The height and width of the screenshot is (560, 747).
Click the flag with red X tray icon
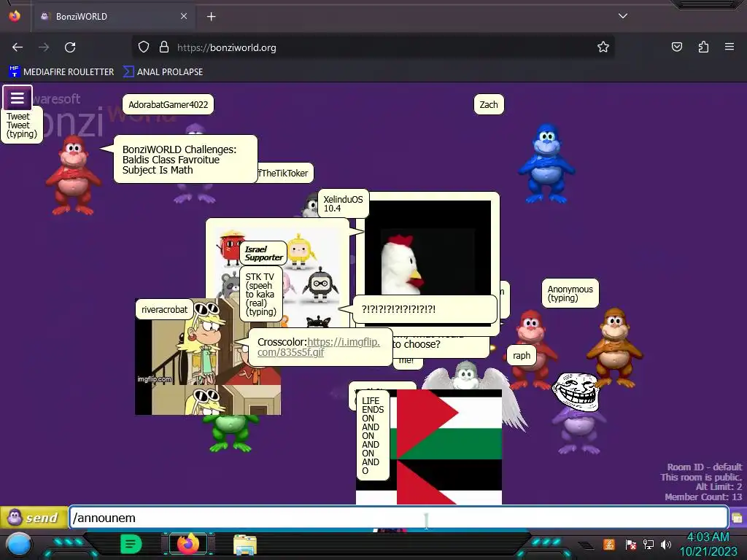(x=630, y=544)
